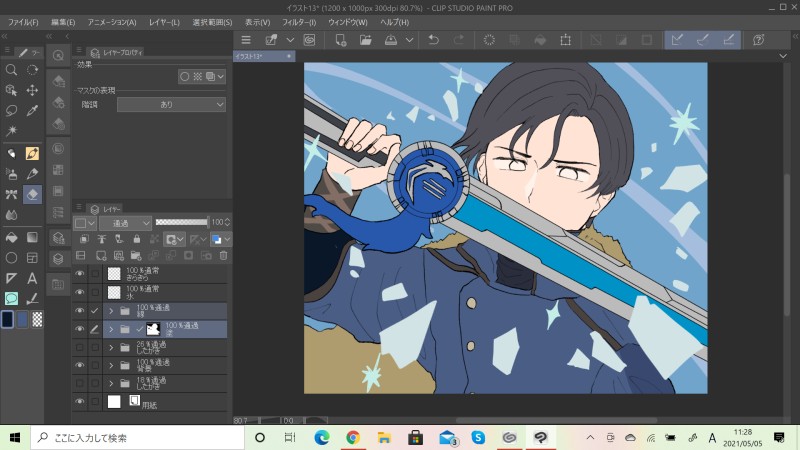Select the Correct line tool

coord(32,298)
